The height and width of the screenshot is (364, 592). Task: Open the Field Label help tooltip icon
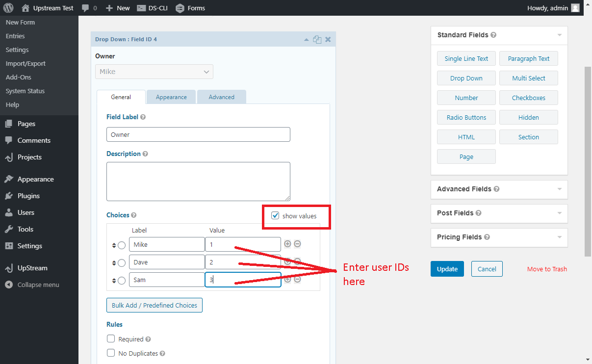click(142, 117)
